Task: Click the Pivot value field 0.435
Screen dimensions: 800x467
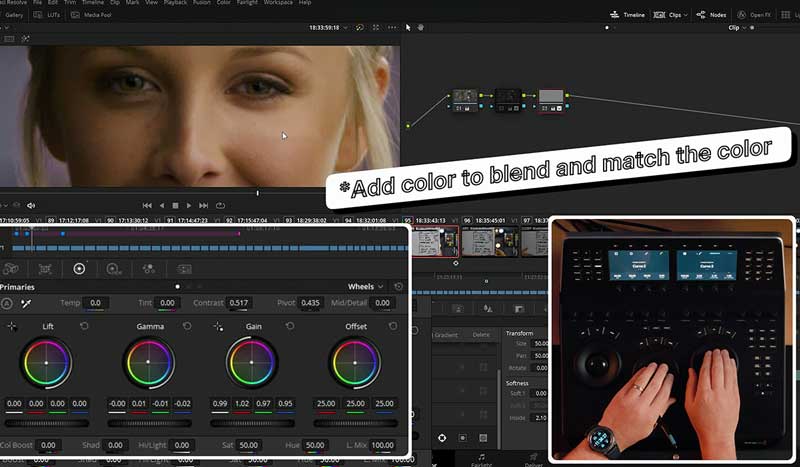Action: click(x=310, y=303)
